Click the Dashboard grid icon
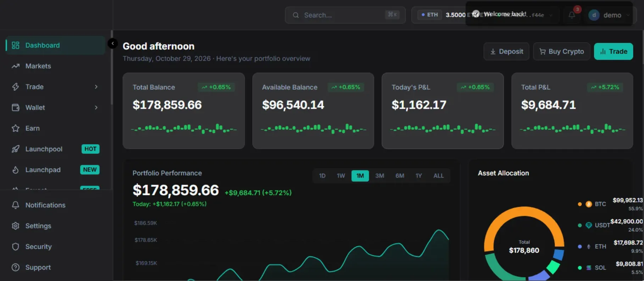This screenshot has height=281, width=644. pyautogui.click(x=15, y=45)
